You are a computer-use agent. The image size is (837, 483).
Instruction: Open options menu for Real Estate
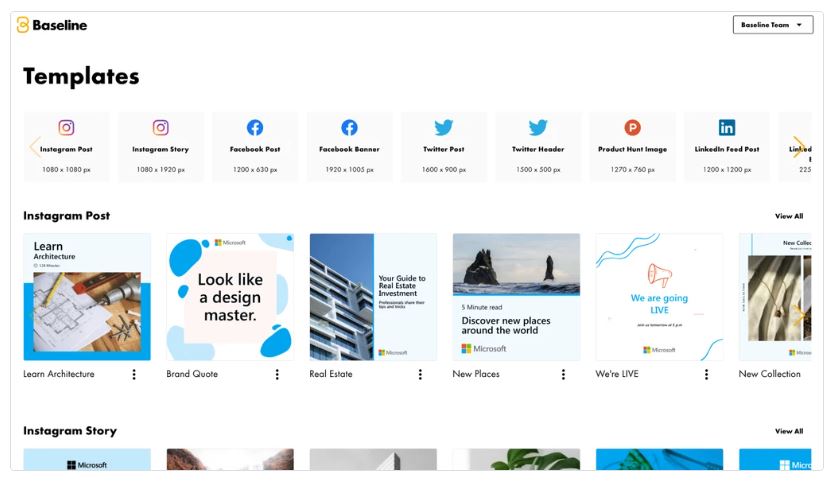click(x=420, y=374)
